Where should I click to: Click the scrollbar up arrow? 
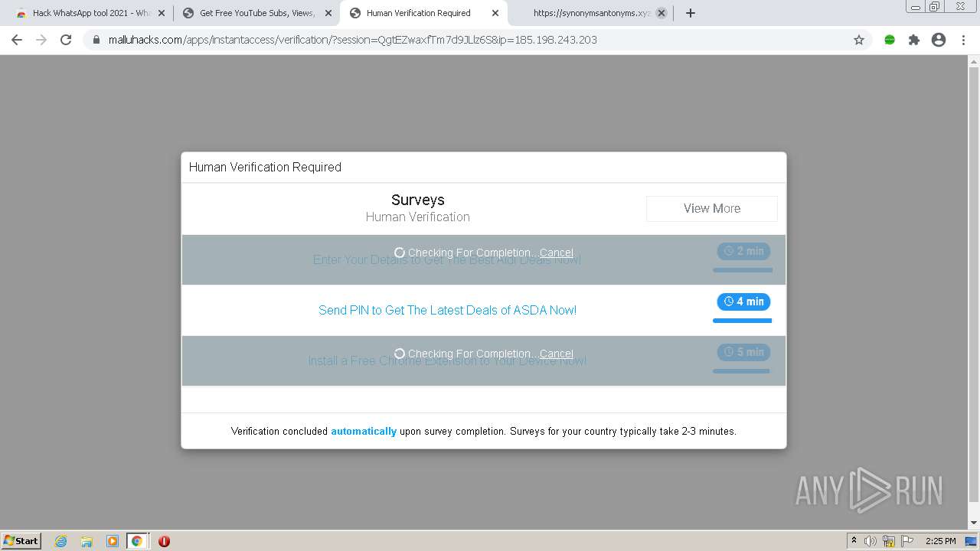coord(974,61)
